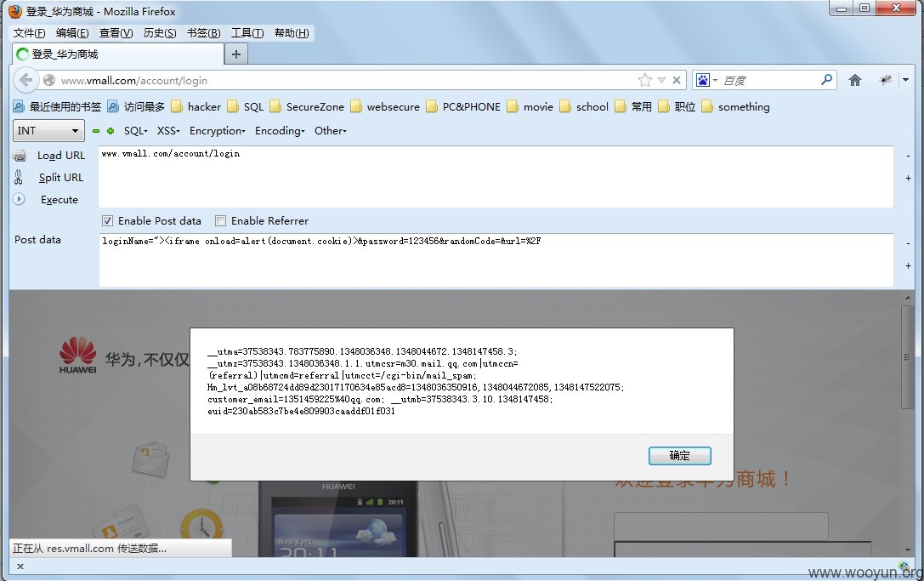924x581 pixels.
Task: Open the 历史(S) menu
Action: (x=160, y=33)
